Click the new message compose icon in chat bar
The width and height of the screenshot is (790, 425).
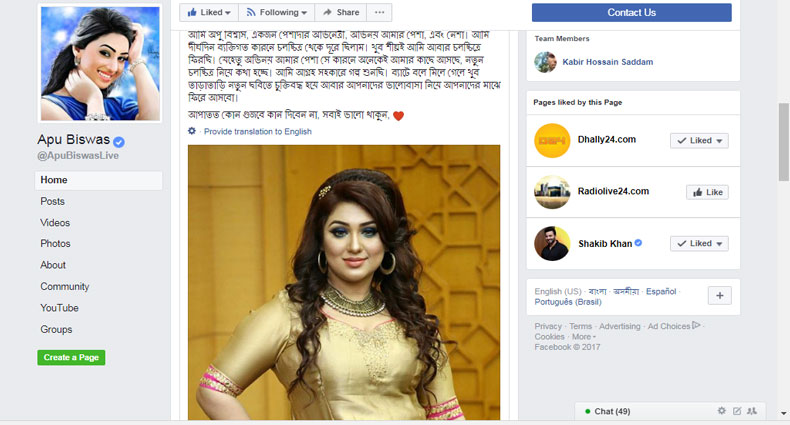[x=737, y=411]
